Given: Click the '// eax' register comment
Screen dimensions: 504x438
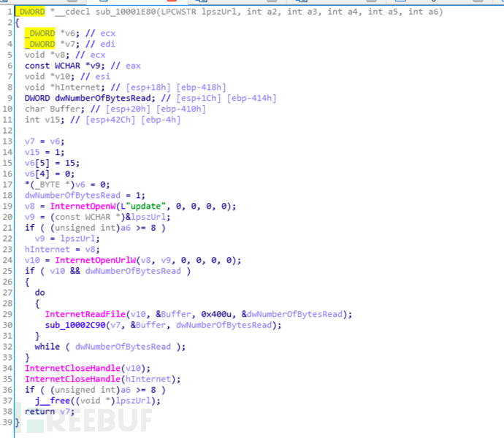Looking at the screenshot, I should pyautogui.click(x=126, y=66).
